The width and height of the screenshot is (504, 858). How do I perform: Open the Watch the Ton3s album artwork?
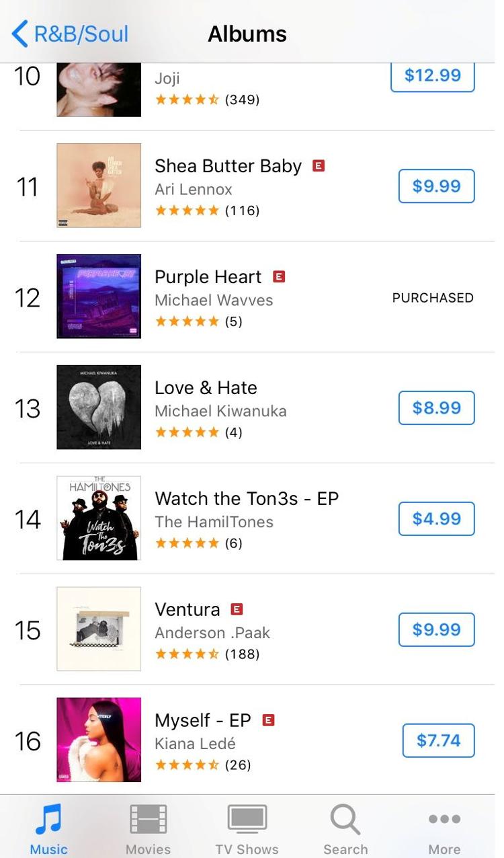pos(99,518)
